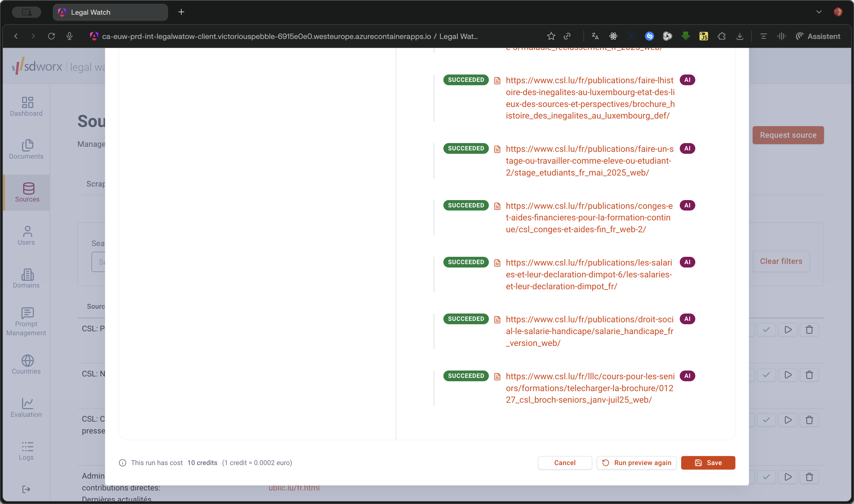Cancel the preview dialog
854x504 pixels.
pos(565,463)
